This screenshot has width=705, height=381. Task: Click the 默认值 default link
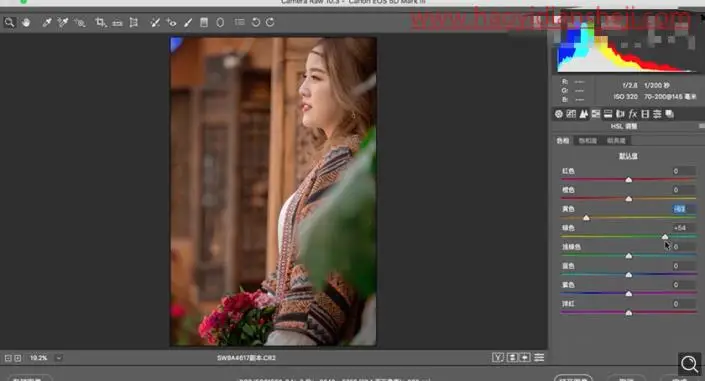[628, 156]
